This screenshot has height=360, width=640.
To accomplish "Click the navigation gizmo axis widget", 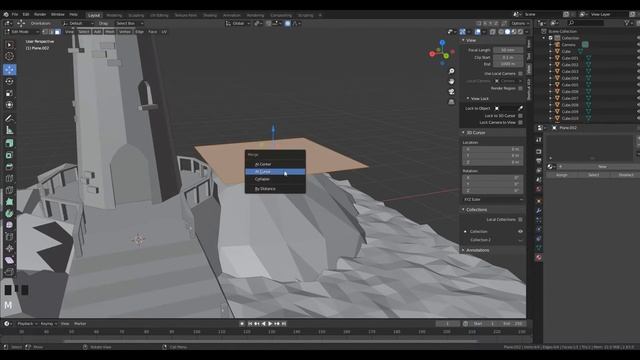I will [442, 53].
